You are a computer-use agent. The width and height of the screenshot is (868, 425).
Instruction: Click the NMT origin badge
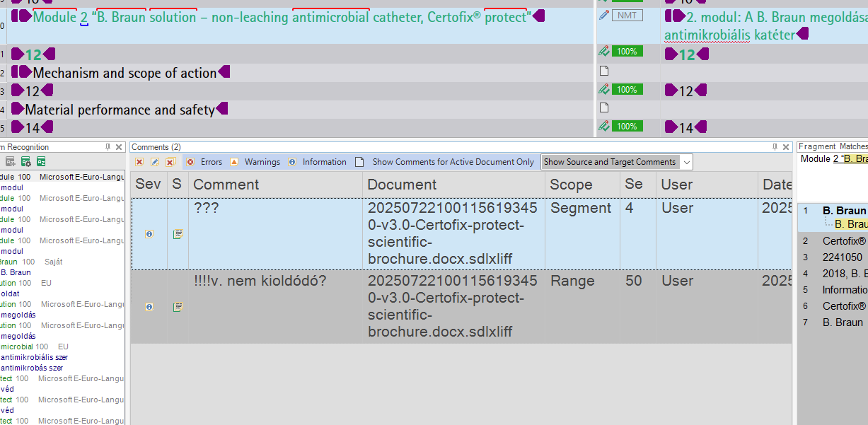[627, 15]
